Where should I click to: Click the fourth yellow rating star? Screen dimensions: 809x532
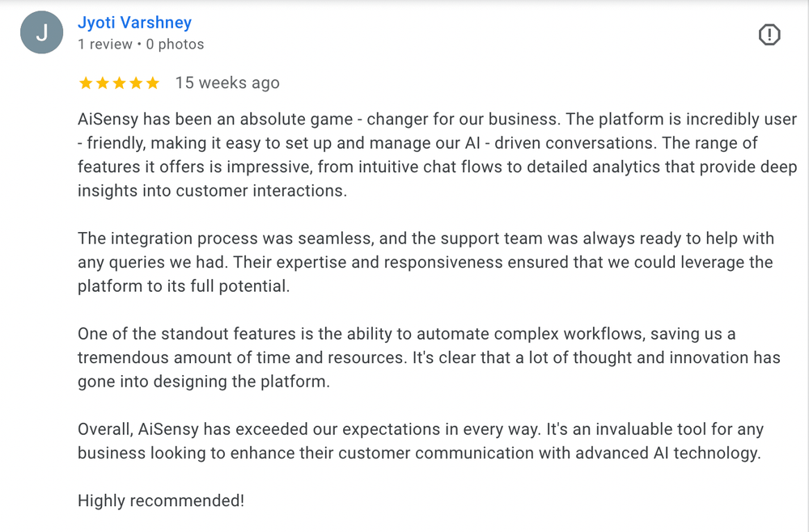pos(136,83)
